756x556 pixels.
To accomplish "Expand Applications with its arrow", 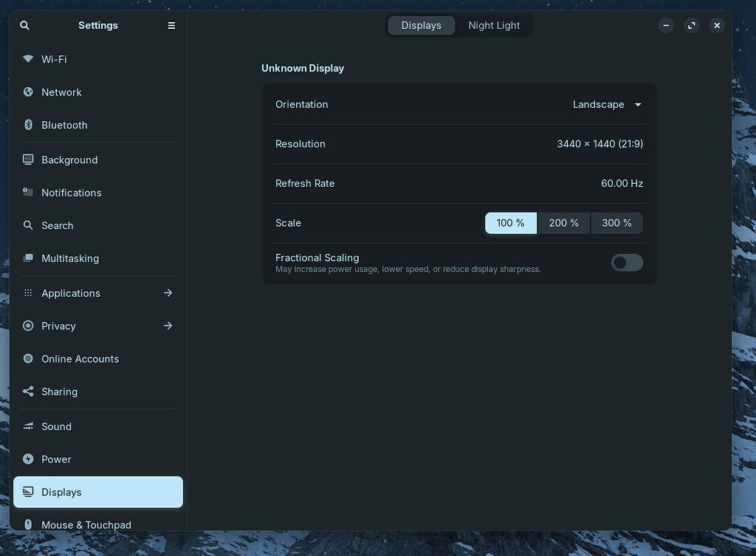I will pyautogui.click(x=168, y=292).
